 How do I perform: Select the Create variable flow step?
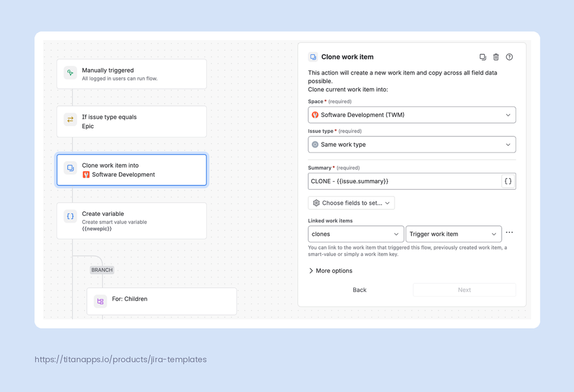[x=132, y=221]
